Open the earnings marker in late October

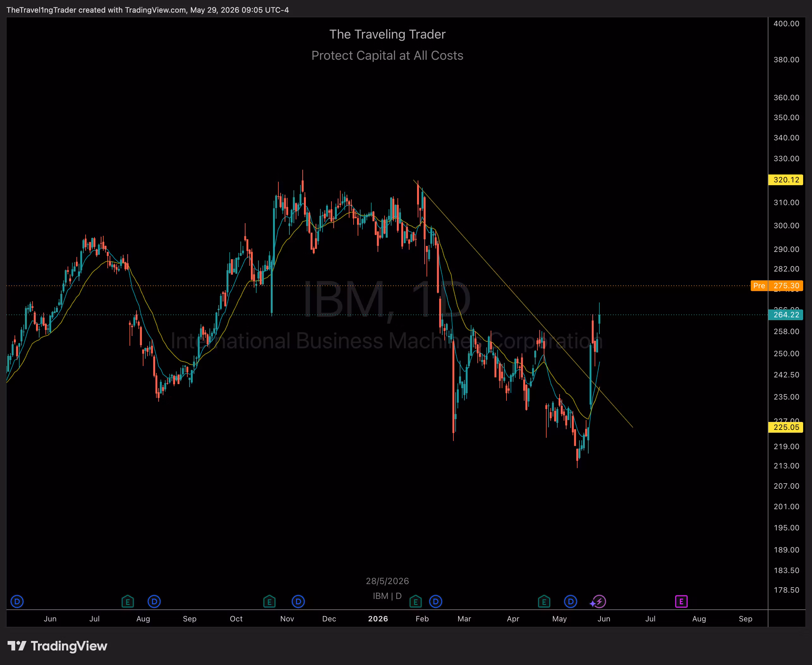(269, 601)
